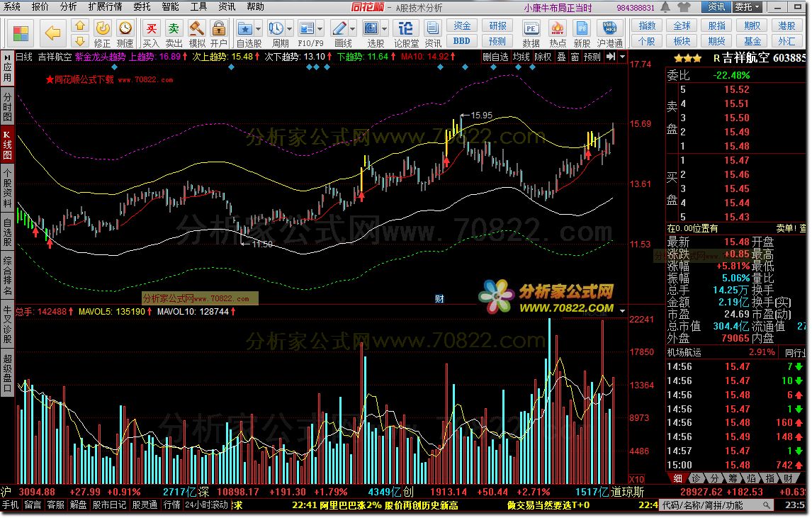The width and height of the screenshot is (812, 518).
Task: Open the F10/F9 info icon
Action: (307, 28)
